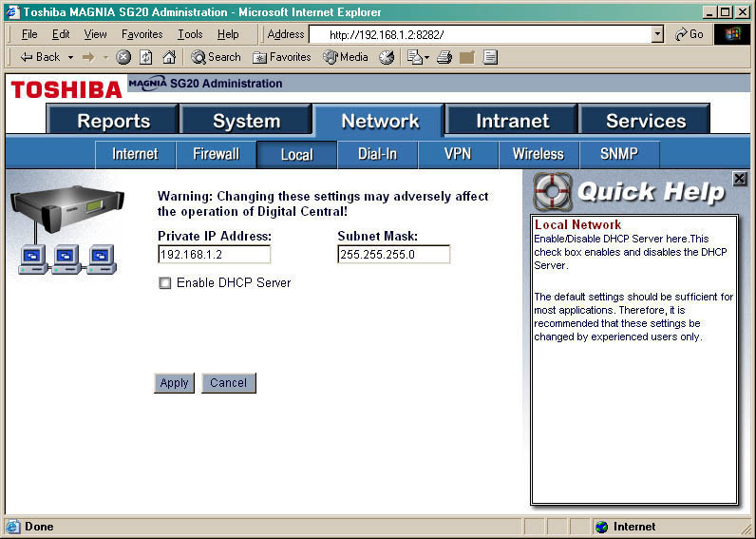
Task: Open the Address bar dropdown arrow
Action: pyautogui.click(x=657, y=34)
